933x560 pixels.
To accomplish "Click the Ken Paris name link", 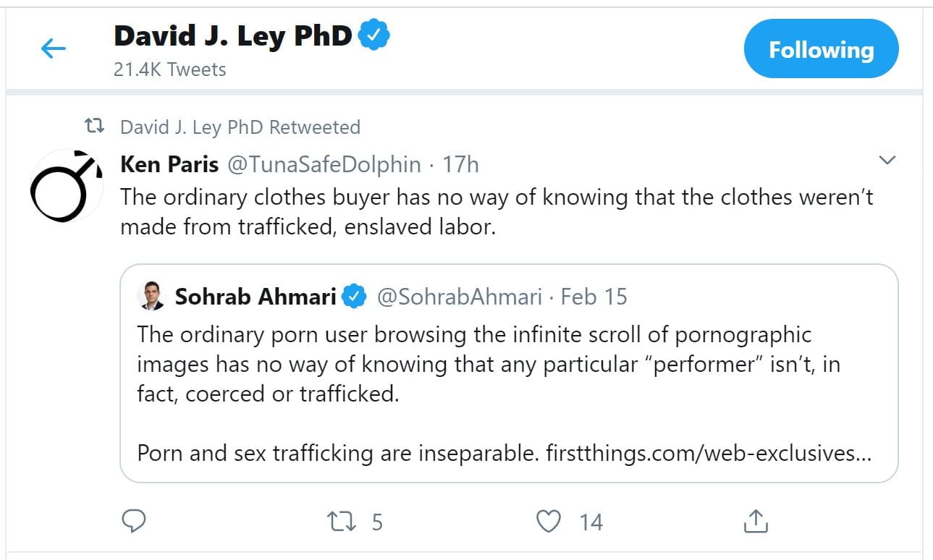I will [x=169, y=164].
